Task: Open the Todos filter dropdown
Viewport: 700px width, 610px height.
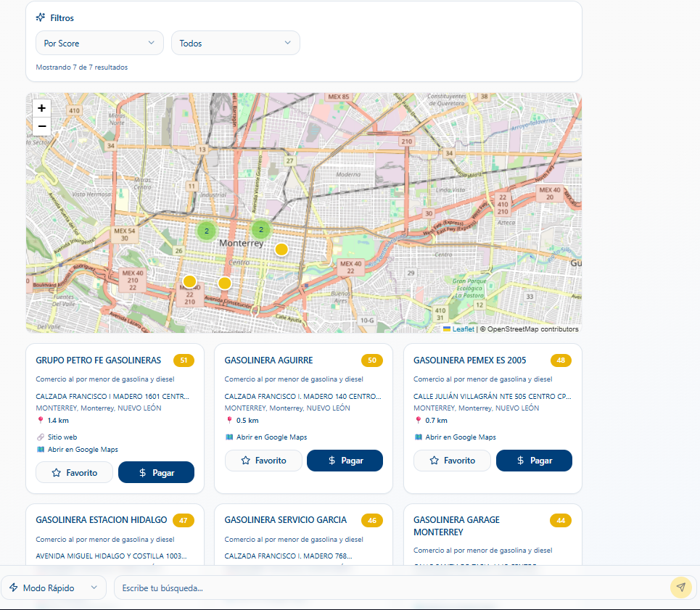Action: (236, 44)
